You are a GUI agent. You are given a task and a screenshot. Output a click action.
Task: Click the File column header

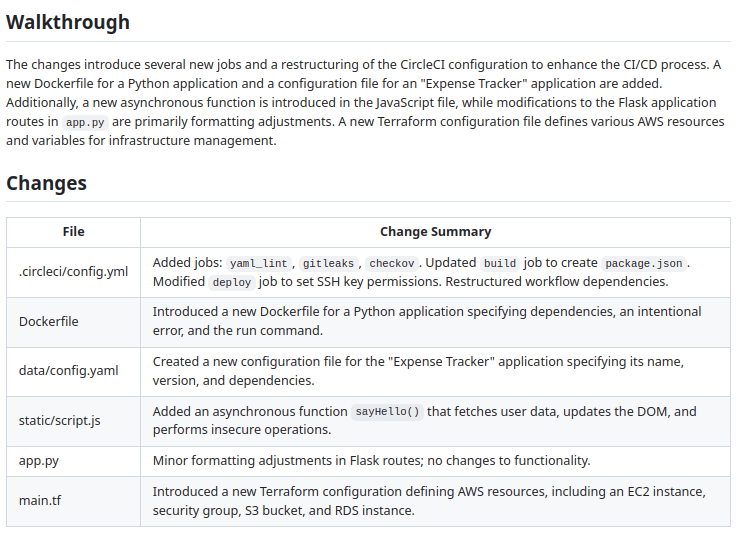click(73, 231)
